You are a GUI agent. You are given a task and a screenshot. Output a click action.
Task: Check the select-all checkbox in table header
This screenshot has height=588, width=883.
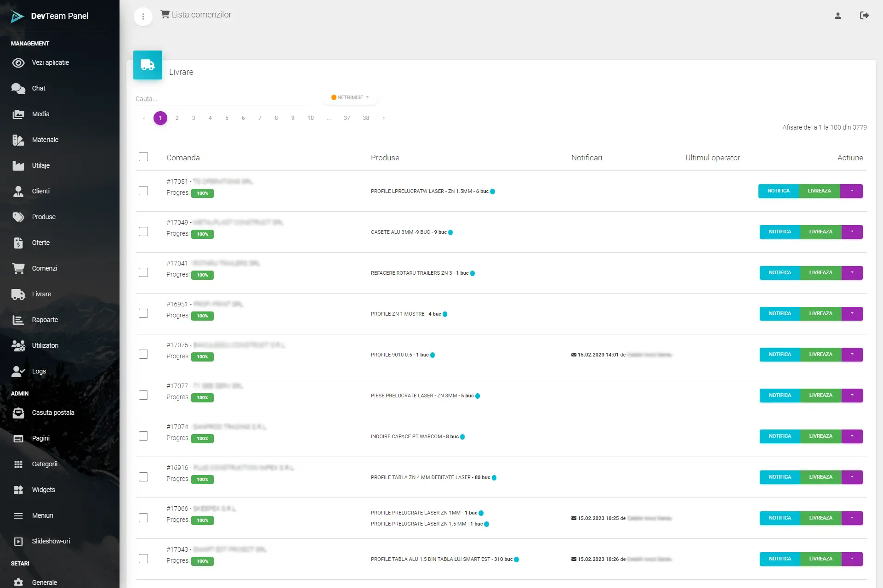click(x=143, y=157)
